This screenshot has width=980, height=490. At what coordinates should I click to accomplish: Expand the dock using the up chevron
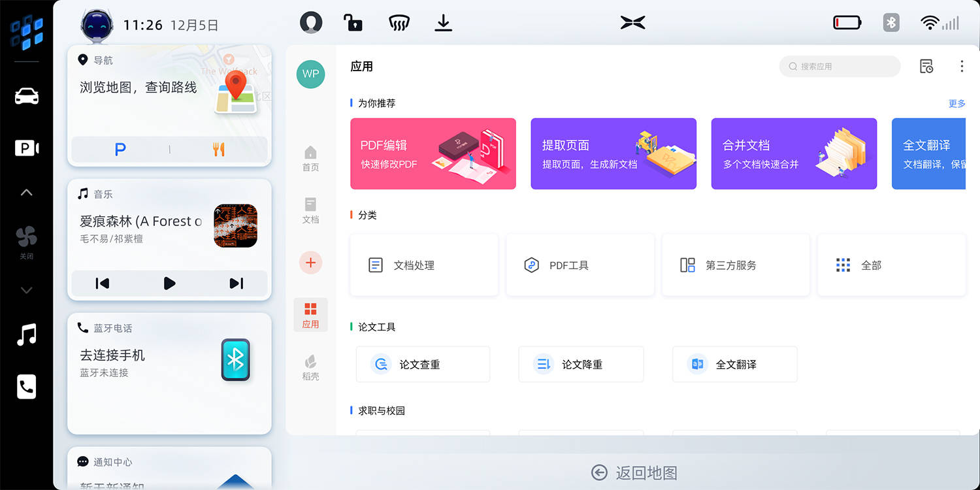26,191
